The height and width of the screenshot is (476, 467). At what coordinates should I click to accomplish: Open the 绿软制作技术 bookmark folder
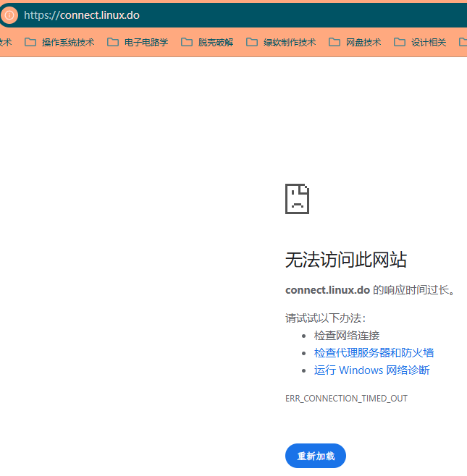pyautogui.click(x=281, y=43)
